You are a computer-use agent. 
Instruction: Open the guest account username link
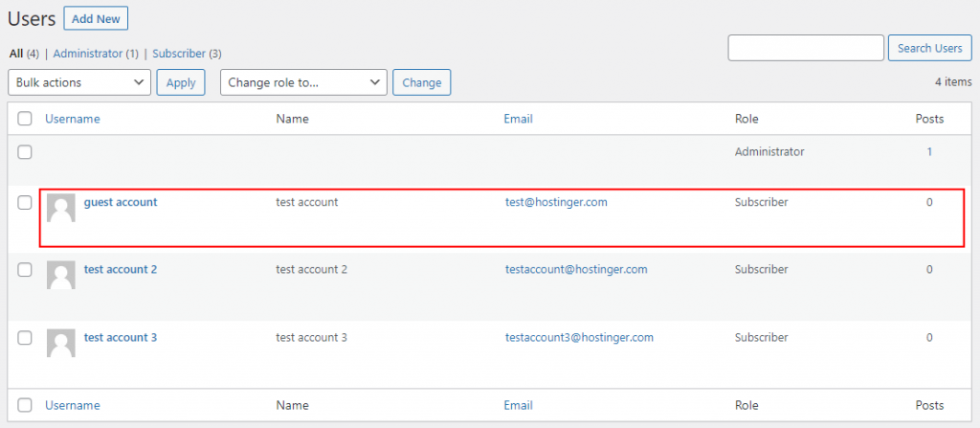click(121, 202)
